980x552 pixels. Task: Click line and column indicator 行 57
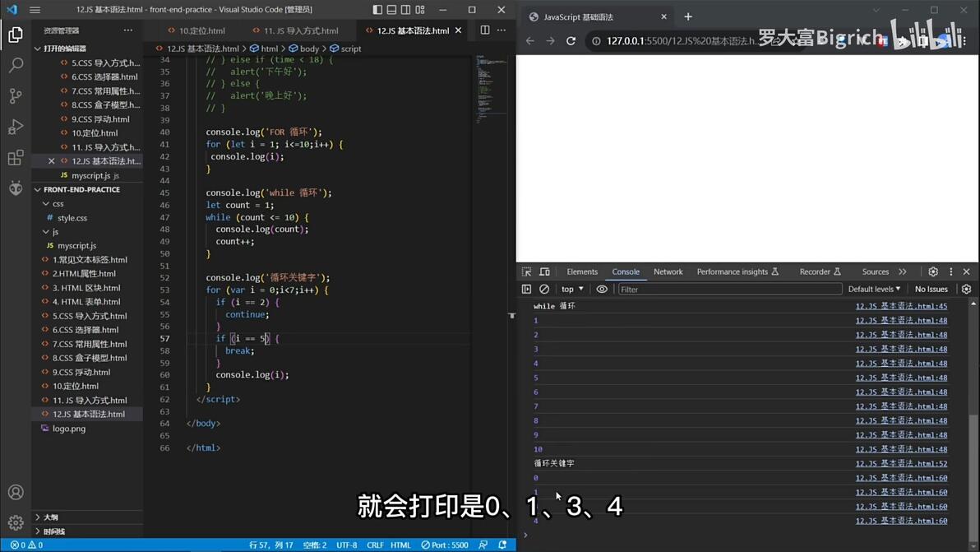click(270, 545)
